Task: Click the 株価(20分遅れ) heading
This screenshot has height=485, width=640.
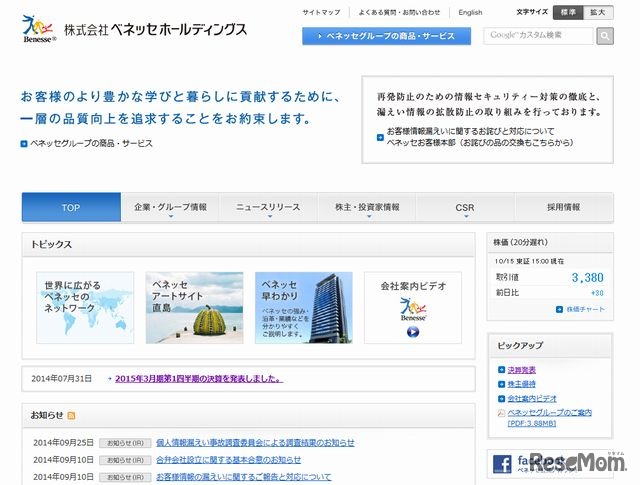Action: point(520,242)
